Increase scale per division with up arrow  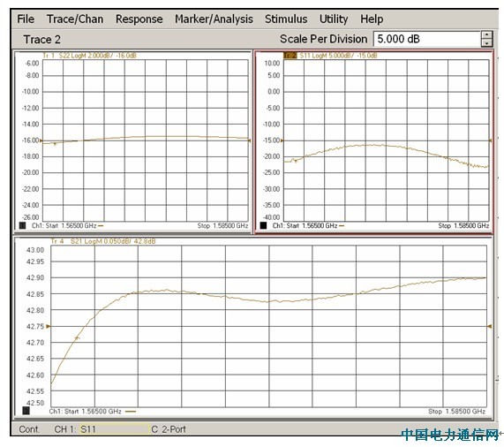[487, 35]
